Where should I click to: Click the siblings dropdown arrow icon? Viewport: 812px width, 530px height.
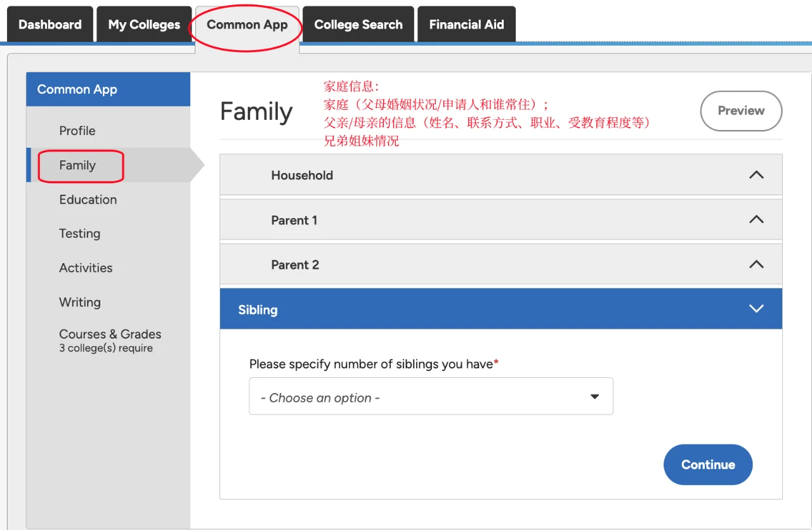click(594, 396)
